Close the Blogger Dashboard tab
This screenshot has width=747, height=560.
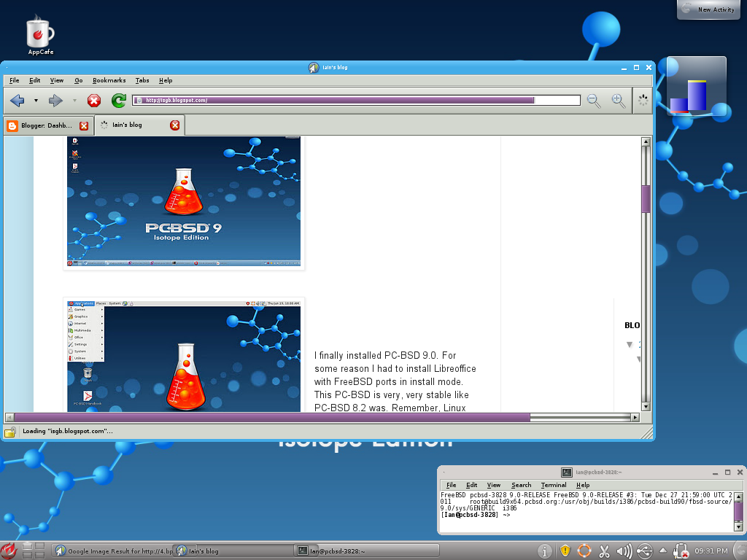click(x=84, y=125)
